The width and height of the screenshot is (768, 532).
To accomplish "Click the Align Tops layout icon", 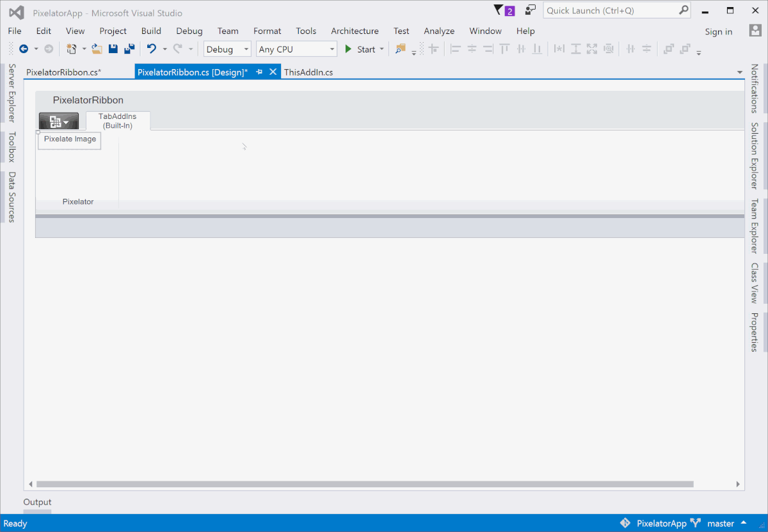I will click(505, 49).
